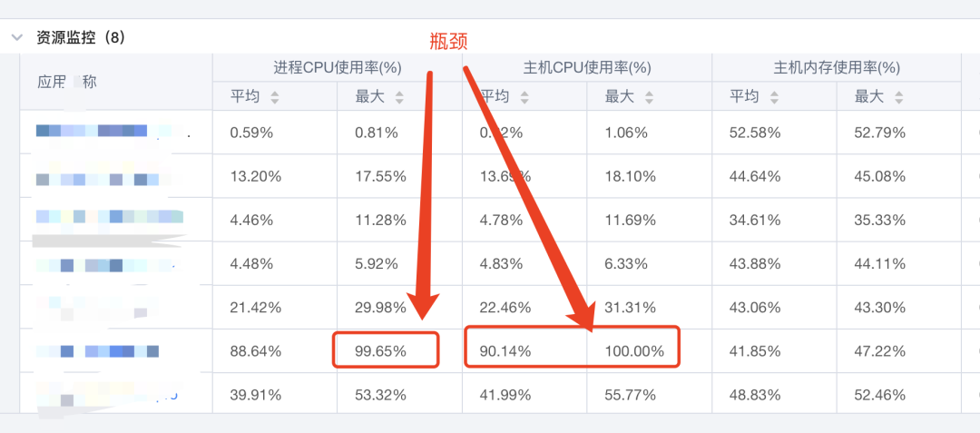This screenshot has width=980, height=433.
Task: Select the 100.00% host CPU max cell
Action: pyautogui.click(x=633, y=351)
